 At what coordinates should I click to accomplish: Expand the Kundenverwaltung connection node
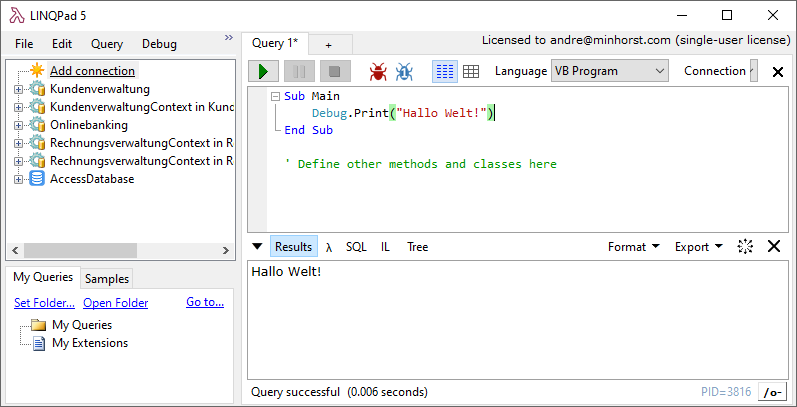(x=19, y=90)
